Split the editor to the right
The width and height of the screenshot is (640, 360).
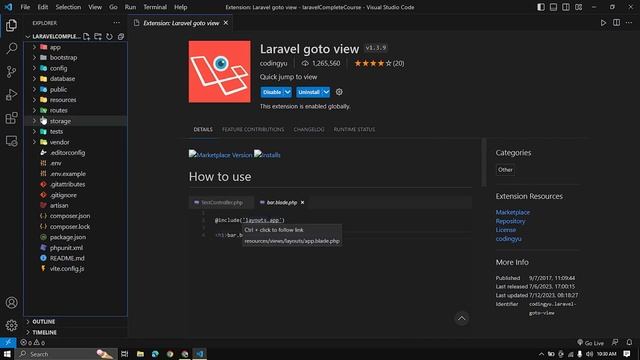tap(616, 23)
